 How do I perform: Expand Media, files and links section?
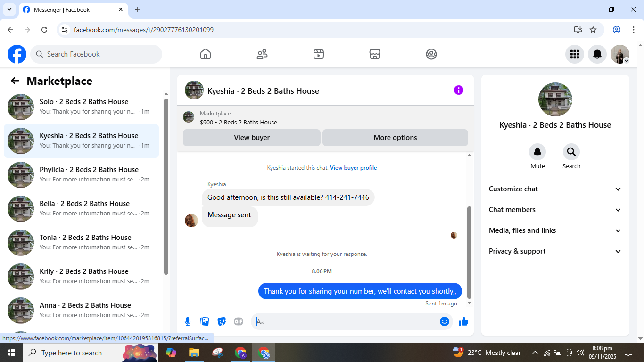[x=555, y=230]
